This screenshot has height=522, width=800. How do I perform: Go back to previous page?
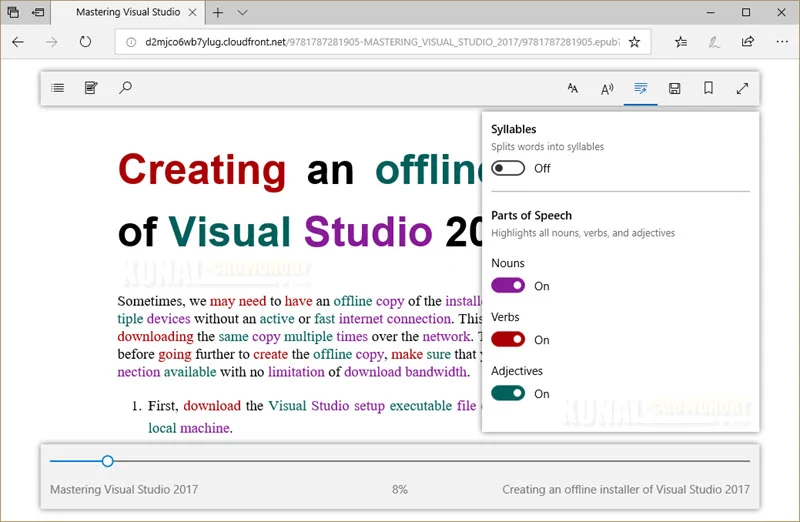[x=18, y=42]
